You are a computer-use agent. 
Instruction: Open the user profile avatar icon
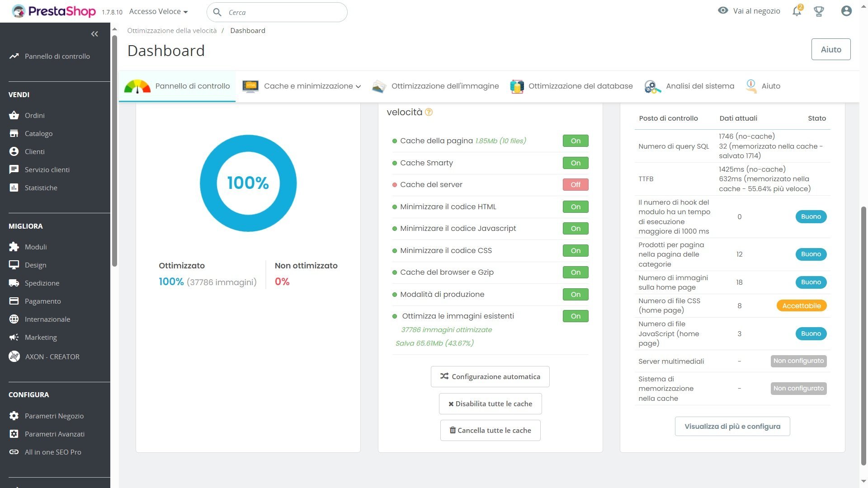pos(846,11)
